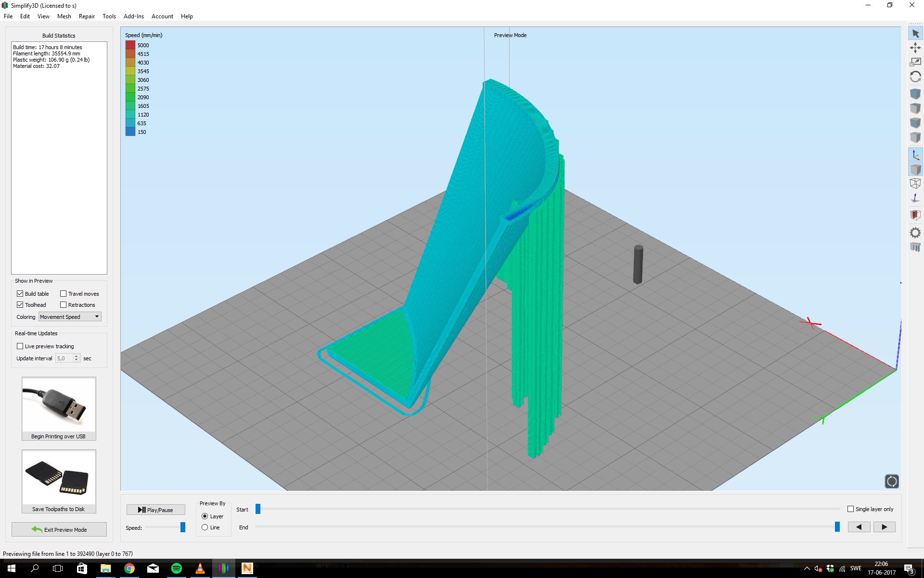924x578 pixels.
Task: Launch Spotify from the taskbar
Action: [177, 568]
